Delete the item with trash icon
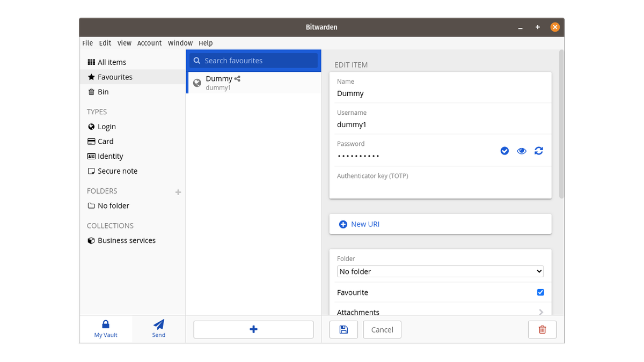The height and width of the screenshot is (362, 644). tap(542, 329)
